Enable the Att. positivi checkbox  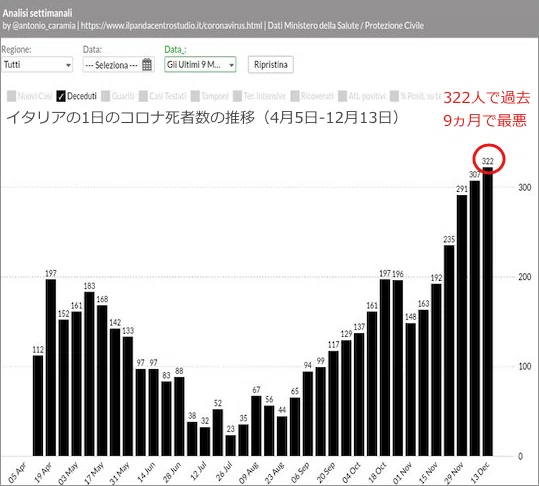(x=342, y=96)
